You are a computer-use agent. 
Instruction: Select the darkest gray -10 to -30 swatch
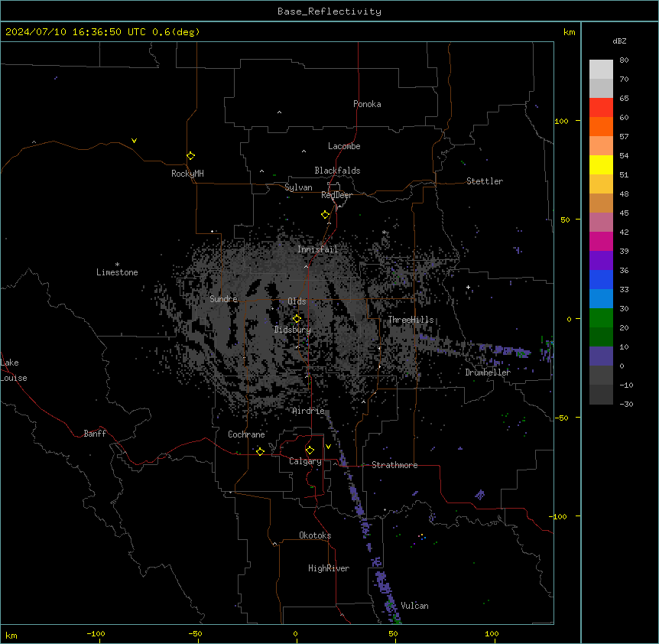coord(601,395)
